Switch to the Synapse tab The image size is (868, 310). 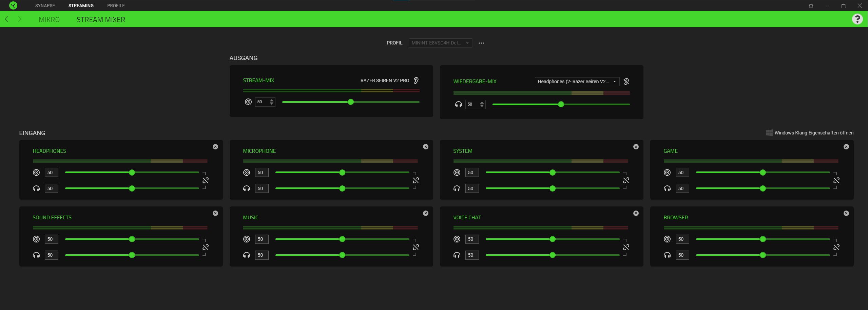point(45,6)
